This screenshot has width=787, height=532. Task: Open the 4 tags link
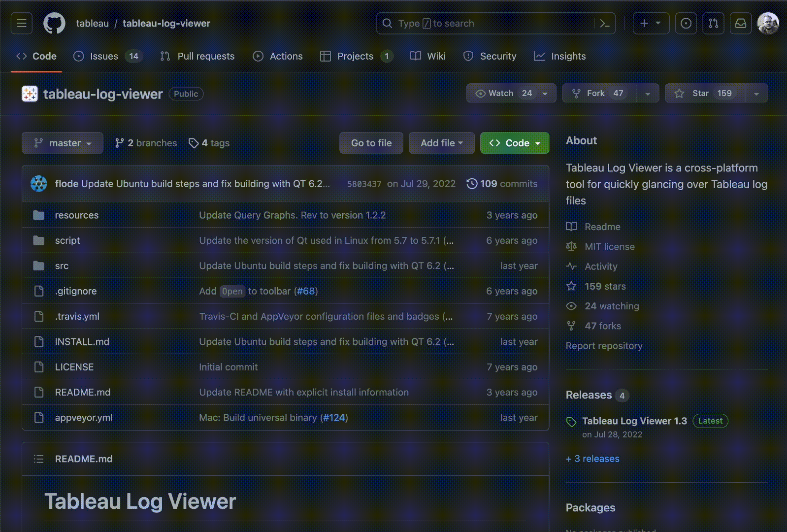(x=209, y=143)
